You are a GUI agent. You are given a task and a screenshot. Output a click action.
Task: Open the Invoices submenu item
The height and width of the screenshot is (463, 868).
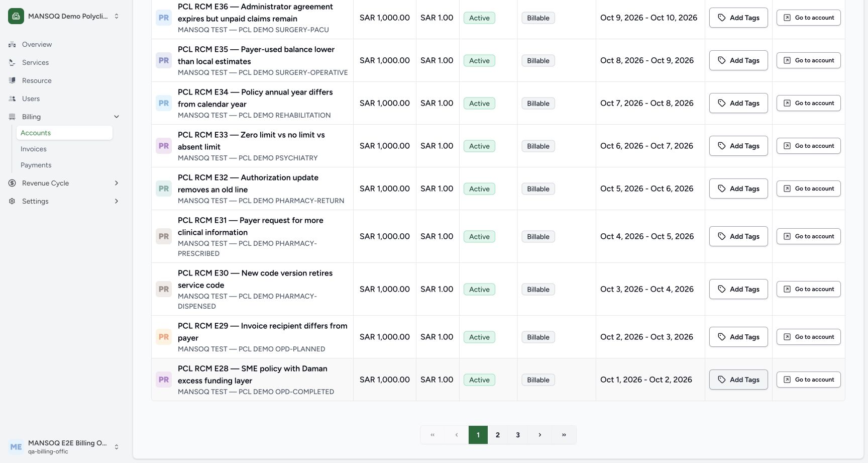click(64, 149)
